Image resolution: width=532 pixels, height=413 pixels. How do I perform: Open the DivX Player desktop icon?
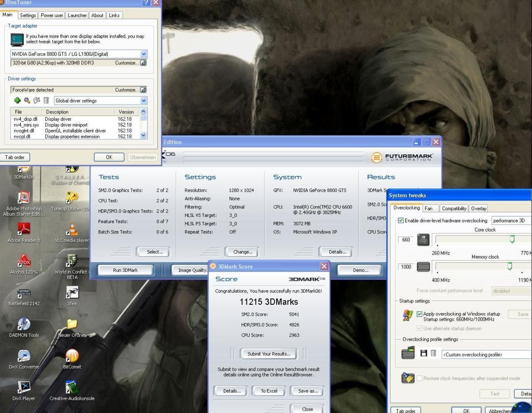(x=24, y=387)
